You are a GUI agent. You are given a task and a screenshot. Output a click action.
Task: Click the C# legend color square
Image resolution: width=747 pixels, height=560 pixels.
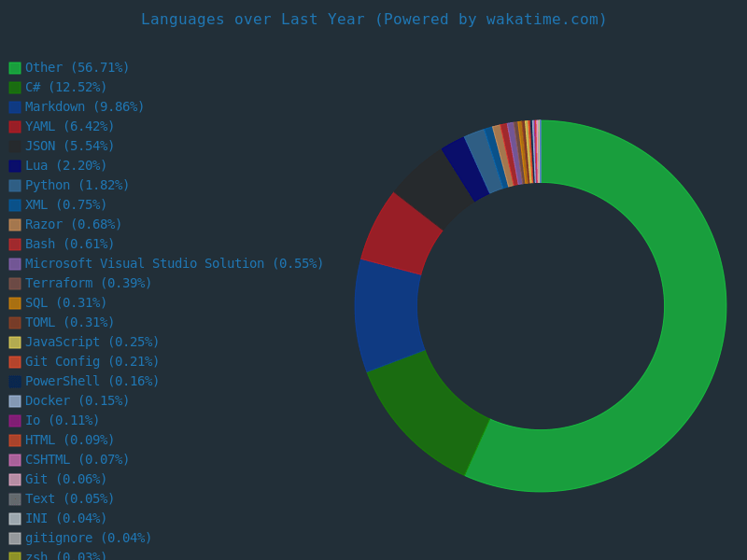(x=15, y=88)
